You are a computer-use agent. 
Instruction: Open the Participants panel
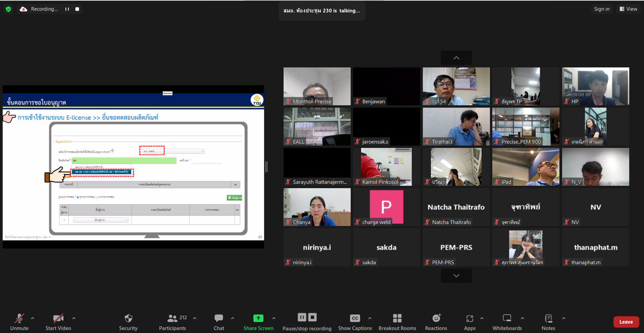[173, 319]
